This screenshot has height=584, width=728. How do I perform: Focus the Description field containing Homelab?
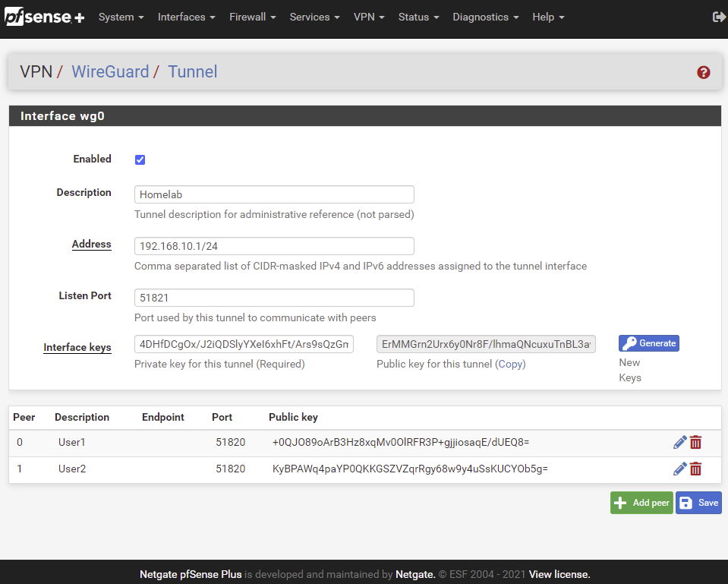point(274,194)
